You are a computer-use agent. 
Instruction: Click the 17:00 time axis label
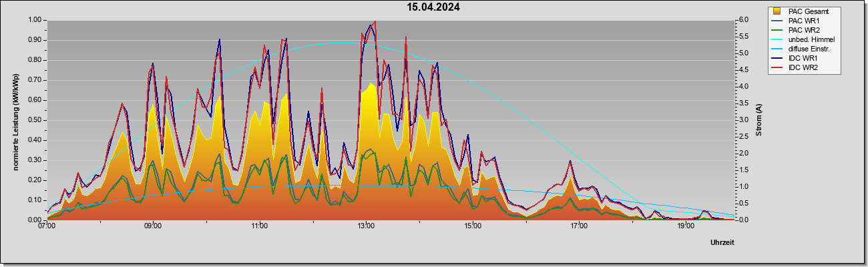579,226
